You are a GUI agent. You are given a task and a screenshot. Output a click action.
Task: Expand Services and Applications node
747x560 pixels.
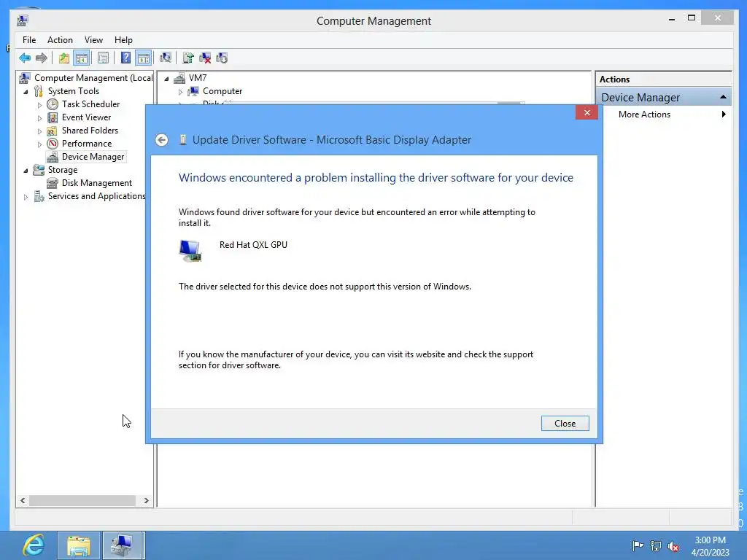pyautogui.click(x=26, y=197)
